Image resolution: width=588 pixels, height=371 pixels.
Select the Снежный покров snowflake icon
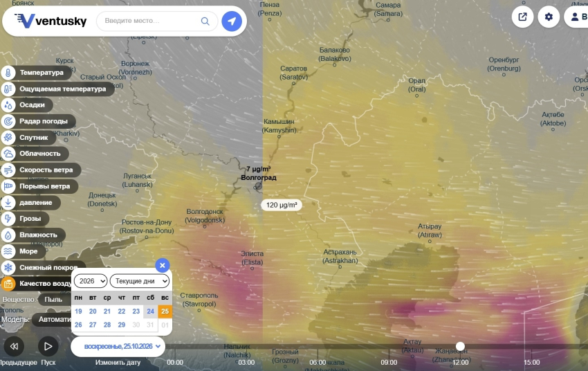tap(8, 268)
